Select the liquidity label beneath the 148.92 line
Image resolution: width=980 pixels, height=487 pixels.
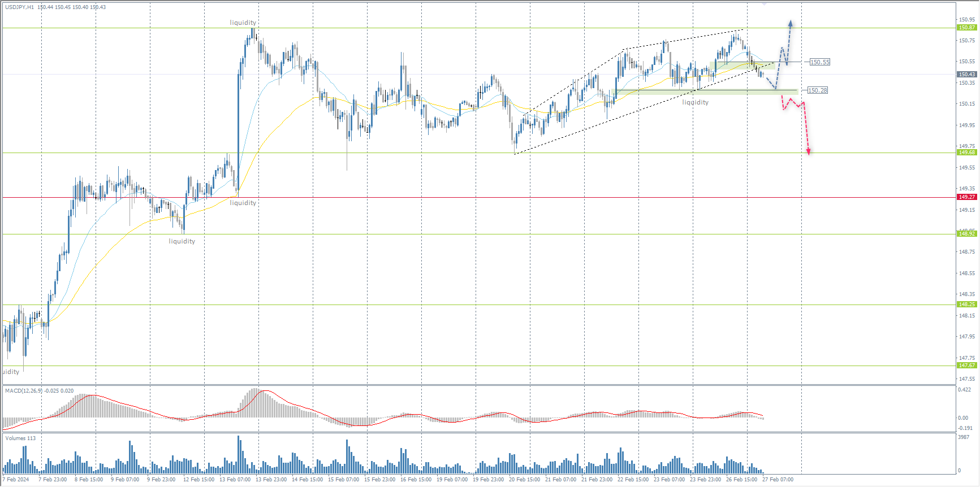[x=182, y=241]
